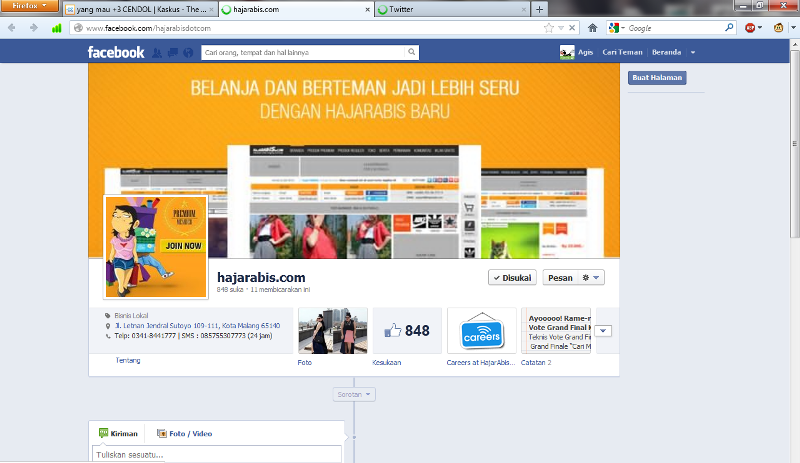Open URL history dropdown arrow
This screenshot has height=463, width=800.
pos(561,28)
